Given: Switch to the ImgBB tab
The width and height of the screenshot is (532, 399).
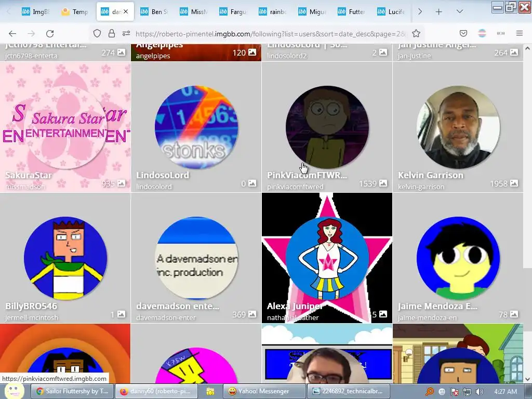Looking at the screenshot, I should point(36,11).
